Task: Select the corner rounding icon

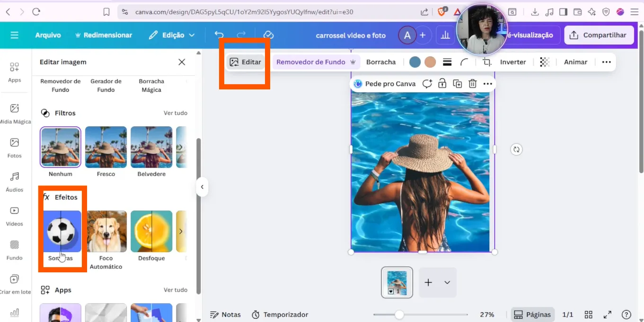Action: click(x=464, y=62)
